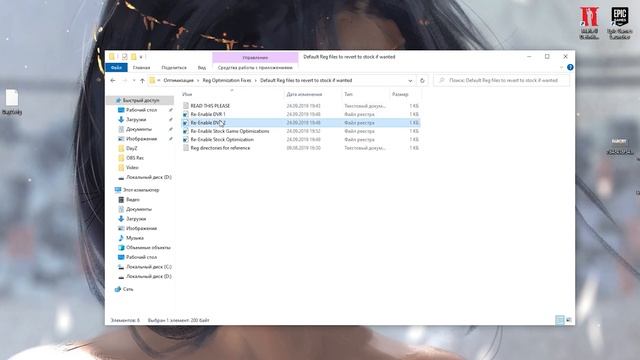The height and width of the screenshot is (360, 640).
Task: Open the DayZ folder in sidebar
Action: point(131,149)
